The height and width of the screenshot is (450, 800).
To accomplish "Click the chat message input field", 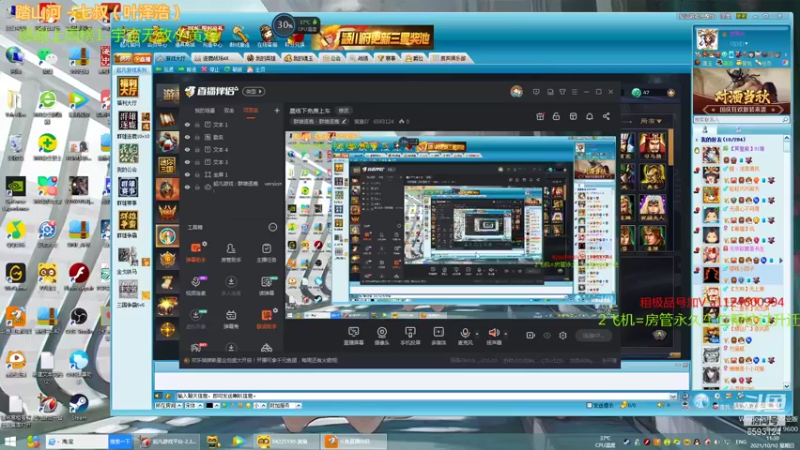I will pyautogui.click(x=422, y=396).
